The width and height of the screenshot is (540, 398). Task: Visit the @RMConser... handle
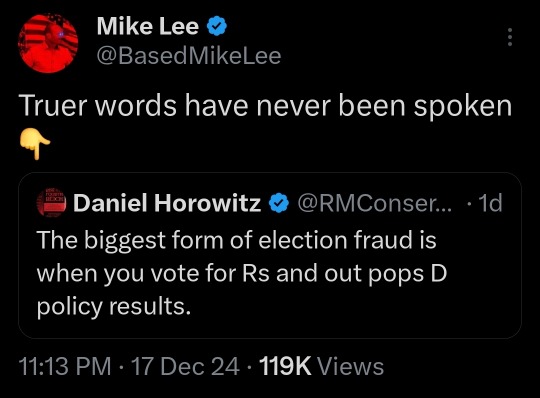[x=374, y=203]
